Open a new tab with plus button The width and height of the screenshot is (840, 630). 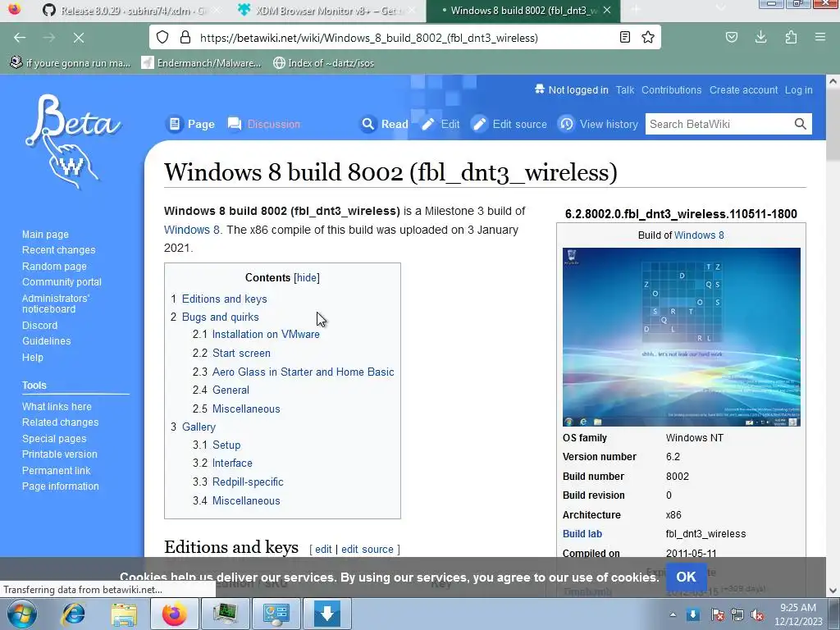pyautogui.click(x=636, y=10)
